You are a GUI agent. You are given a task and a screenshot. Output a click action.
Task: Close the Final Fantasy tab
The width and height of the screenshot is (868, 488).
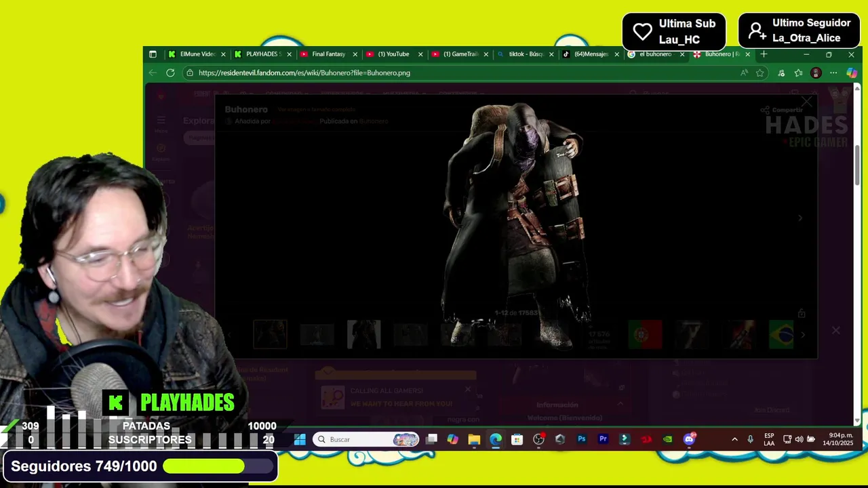(x=355, y=54)
